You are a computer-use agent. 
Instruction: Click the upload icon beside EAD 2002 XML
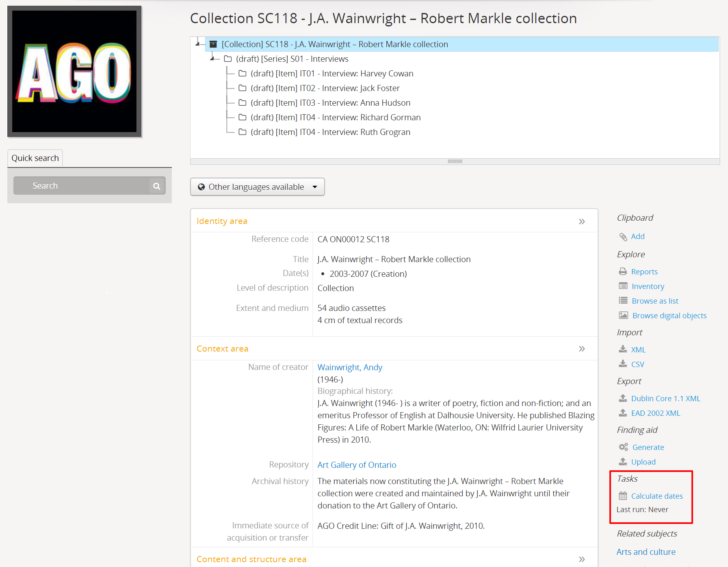tap(623, 413)
